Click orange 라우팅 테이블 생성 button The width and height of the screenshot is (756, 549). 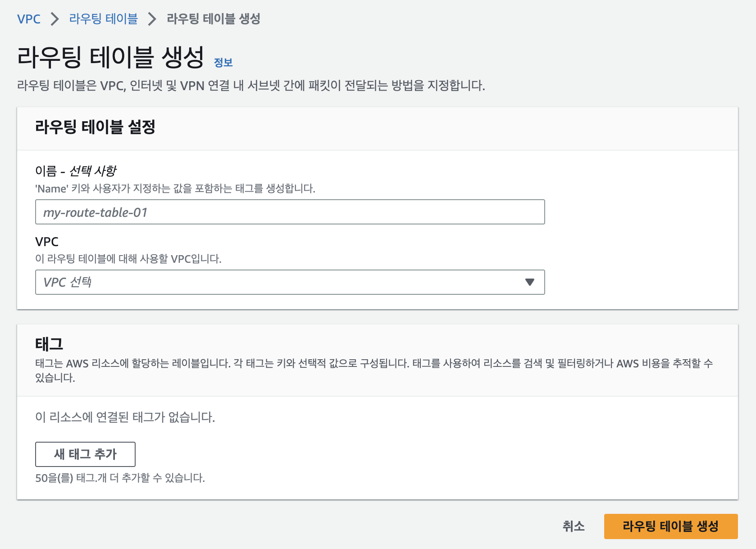(x=671, y=526)
